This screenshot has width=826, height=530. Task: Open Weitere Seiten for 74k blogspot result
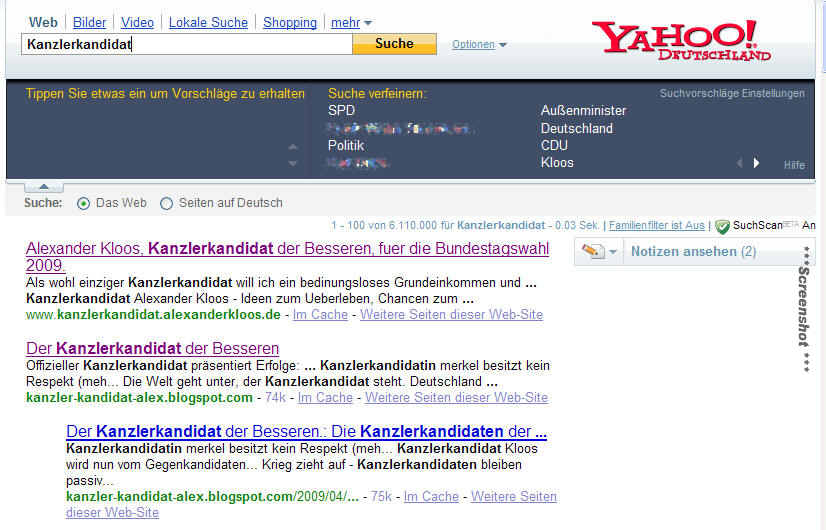pos(457,398)
